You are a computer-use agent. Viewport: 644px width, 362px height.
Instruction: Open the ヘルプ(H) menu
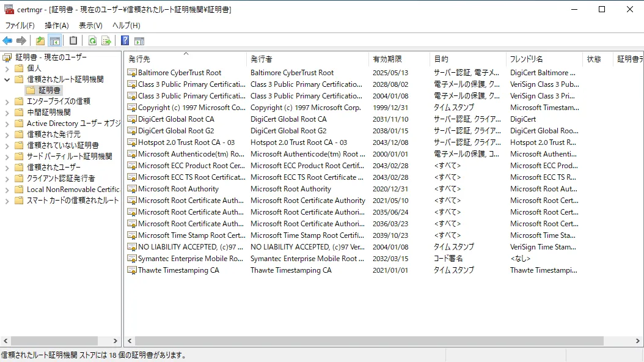pos(126,26)
